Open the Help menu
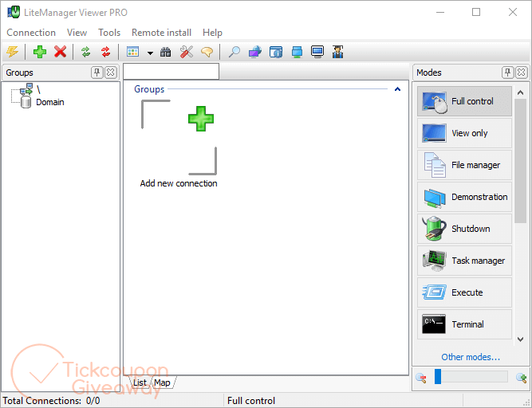532x408 pixels. click(212, 33)
